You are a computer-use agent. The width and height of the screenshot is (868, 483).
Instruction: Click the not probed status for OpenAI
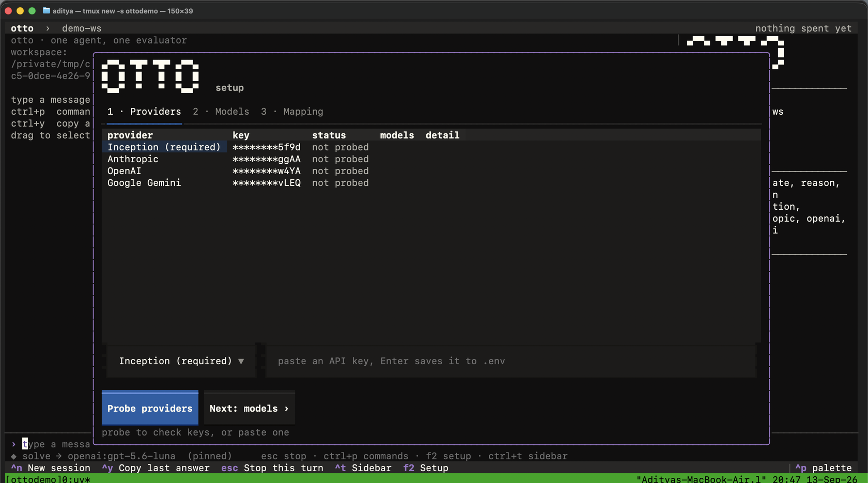click(340, 171)
